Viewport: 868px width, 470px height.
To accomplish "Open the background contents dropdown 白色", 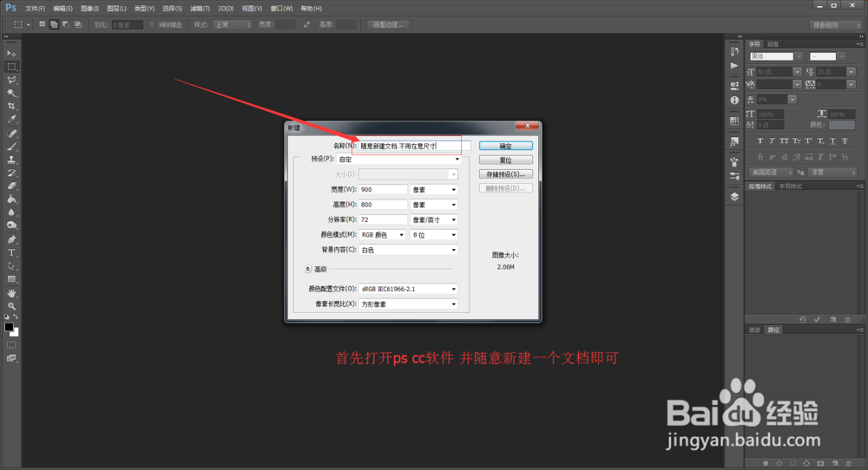I will point(409,250).
